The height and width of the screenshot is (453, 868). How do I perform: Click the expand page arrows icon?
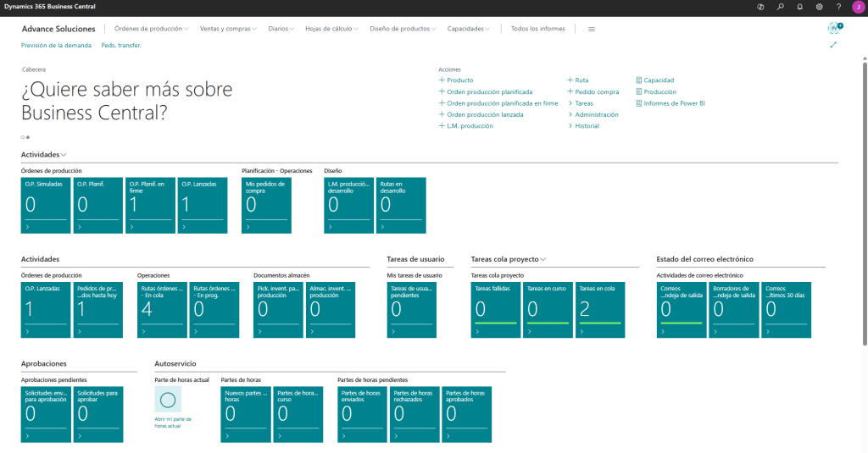833,45
